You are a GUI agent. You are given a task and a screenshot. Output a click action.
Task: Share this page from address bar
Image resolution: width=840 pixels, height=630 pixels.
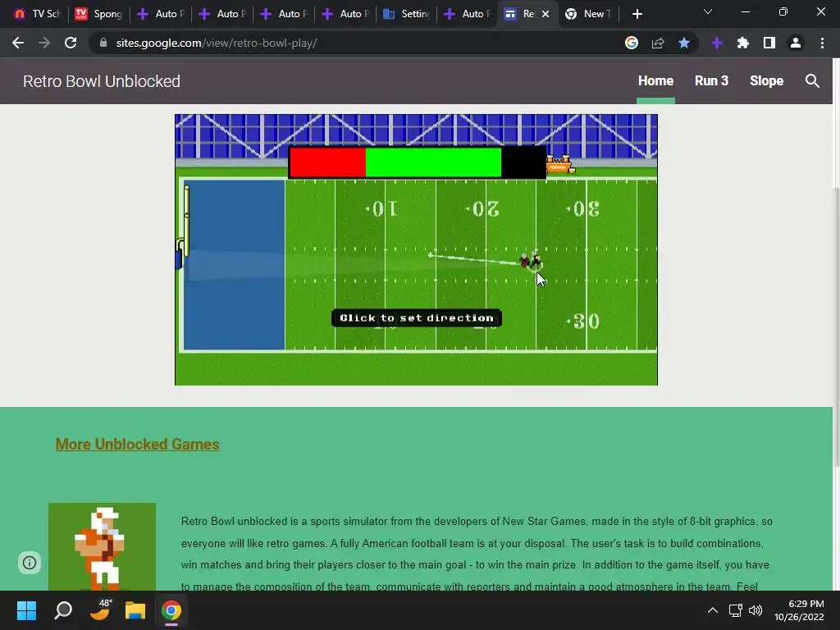(x=658, y=43)
